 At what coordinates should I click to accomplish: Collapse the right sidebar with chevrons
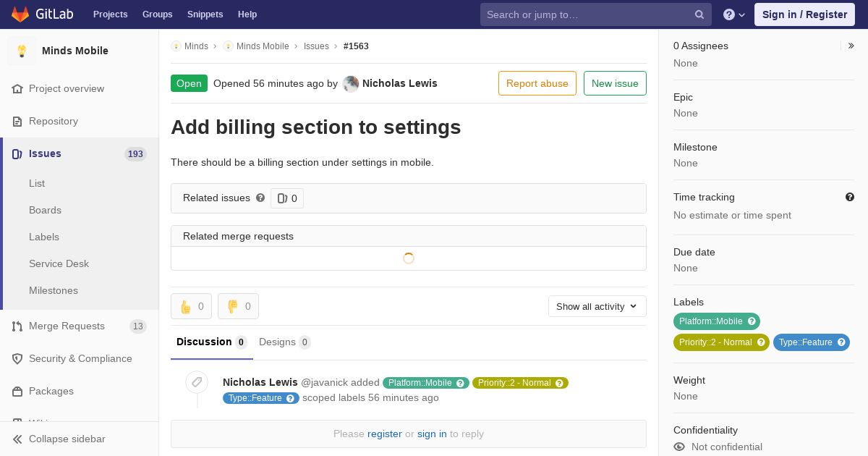(851, 46)
